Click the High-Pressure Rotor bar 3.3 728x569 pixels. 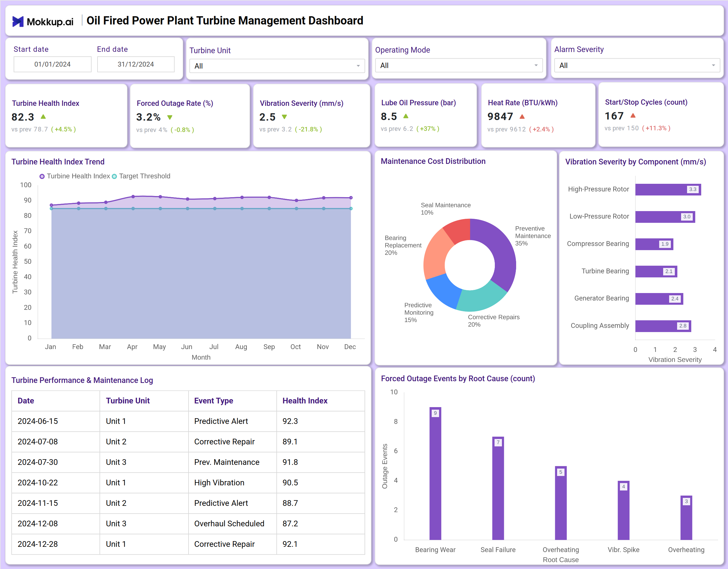[668, 189]
